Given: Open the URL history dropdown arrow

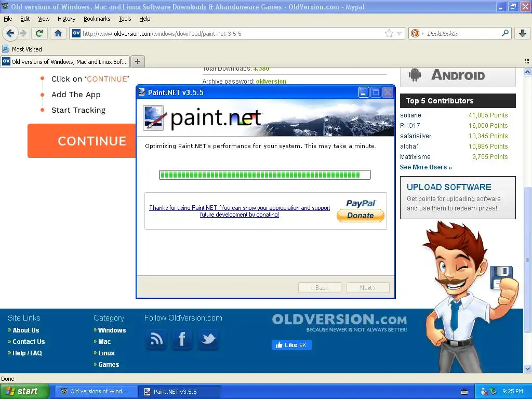Looking at the screenshot, I should pos(400,33).
